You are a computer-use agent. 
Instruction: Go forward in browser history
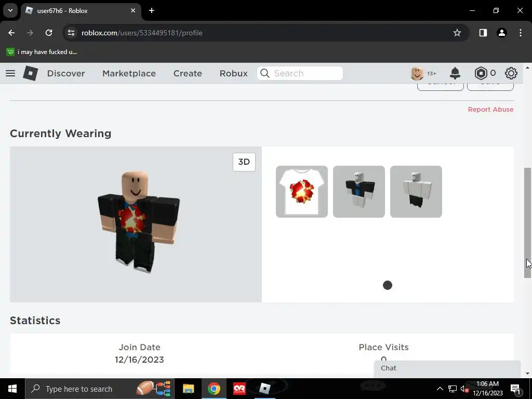pyautogui.click(x=30, y=33)
